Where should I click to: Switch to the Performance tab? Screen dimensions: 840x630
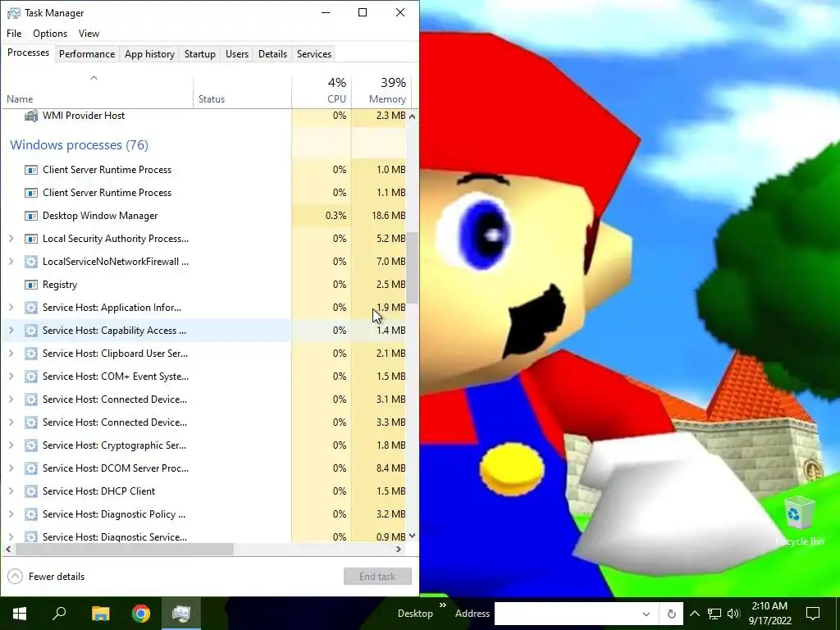pos(87,53)
